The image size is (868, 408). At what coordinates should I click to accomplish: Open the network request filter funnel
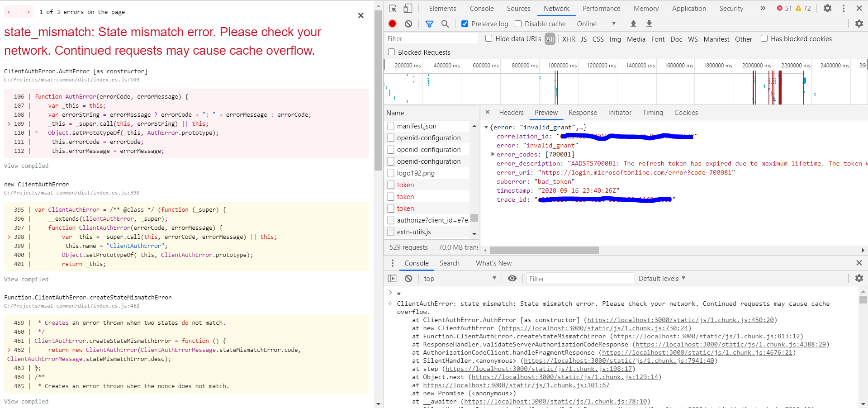click(429, 24)
